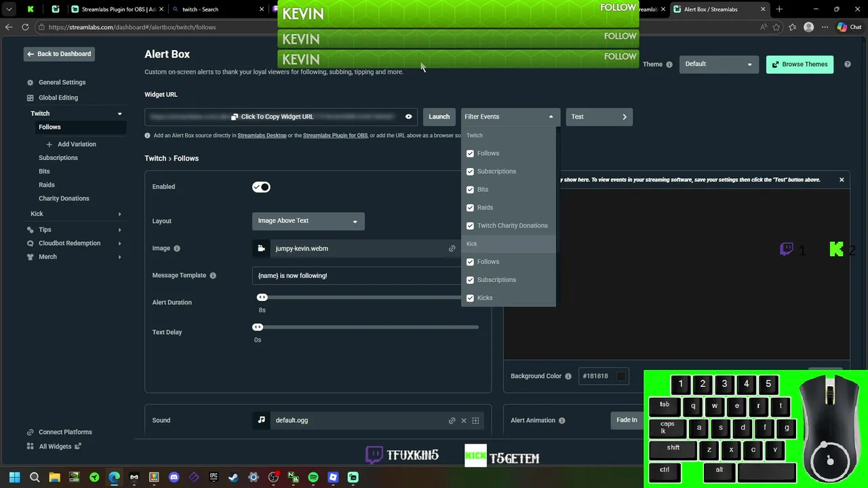Image resolution: width=868 pixels, height=488 pixels.
Task: Uncheck Twitch Subscriptions in Filter Events
Action: point(470,171)
